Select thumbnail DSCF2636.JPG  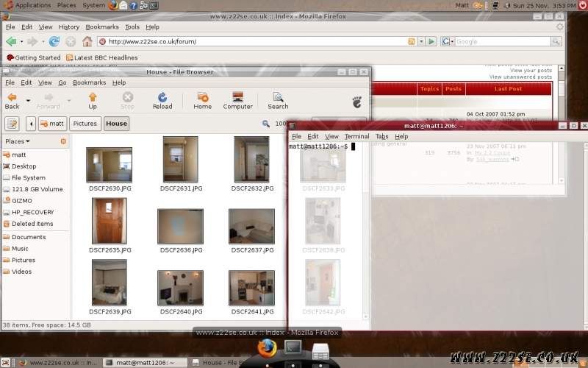click(180, 227)
